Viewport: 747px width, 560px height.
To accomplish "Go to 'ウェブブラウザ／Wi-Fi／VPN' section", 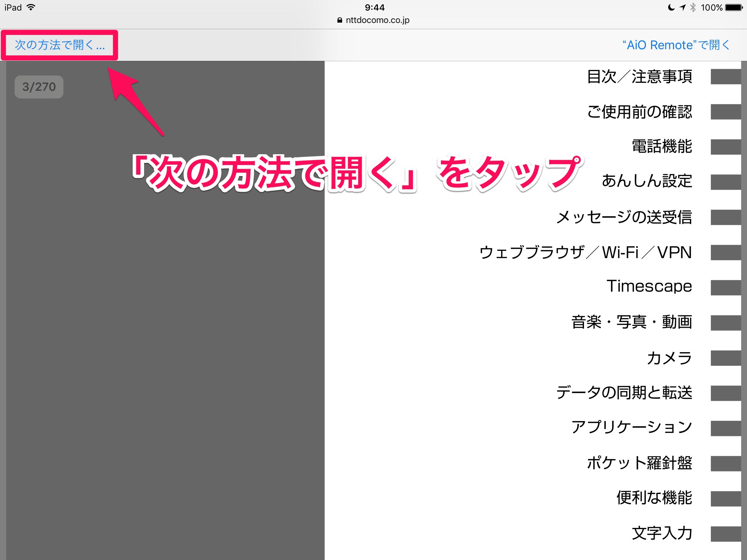I will pos(585,252).
